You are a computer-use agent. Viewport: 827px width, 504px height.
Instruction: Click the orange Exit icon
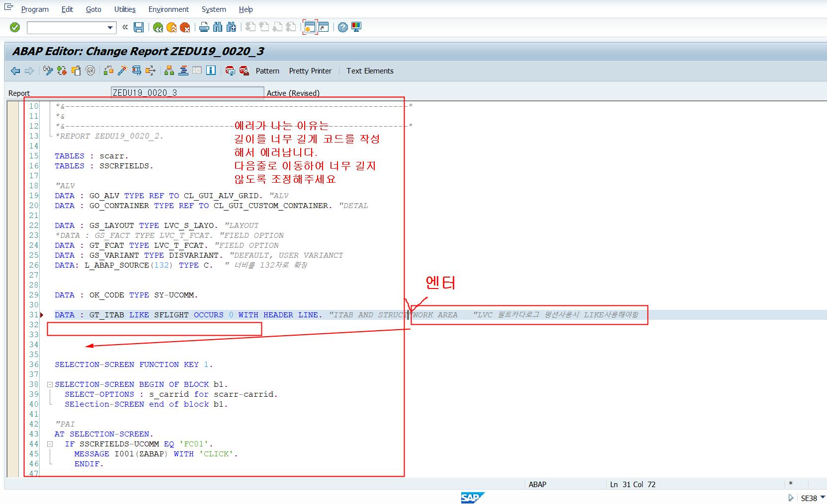pos(171,27)
